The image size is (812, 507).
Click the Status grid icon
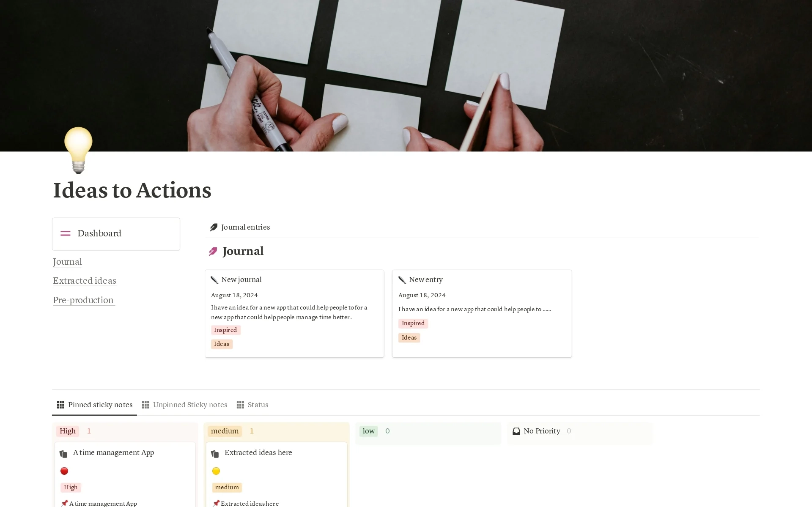click(240, 405)
